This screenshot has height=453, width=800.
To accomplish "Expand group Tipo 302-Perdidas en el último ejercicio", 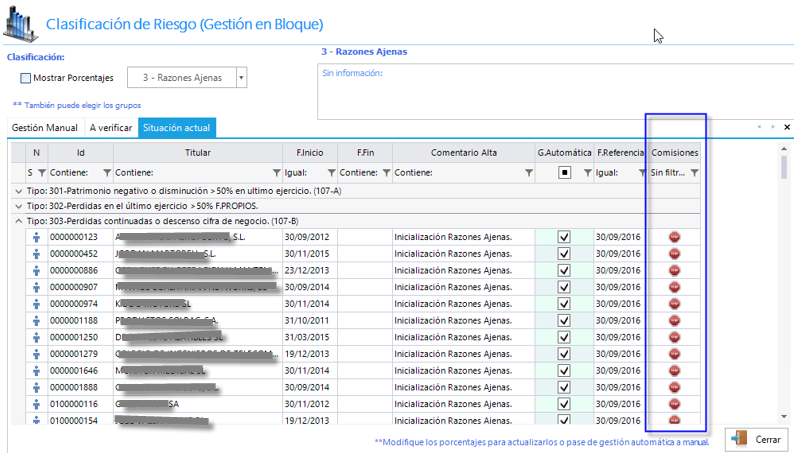I will [x=19, y=206].
